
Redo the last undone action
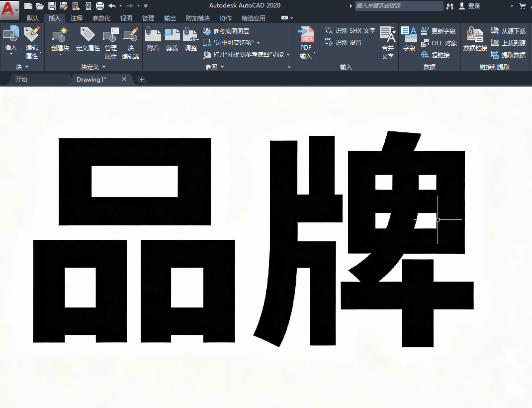[130, 6]
